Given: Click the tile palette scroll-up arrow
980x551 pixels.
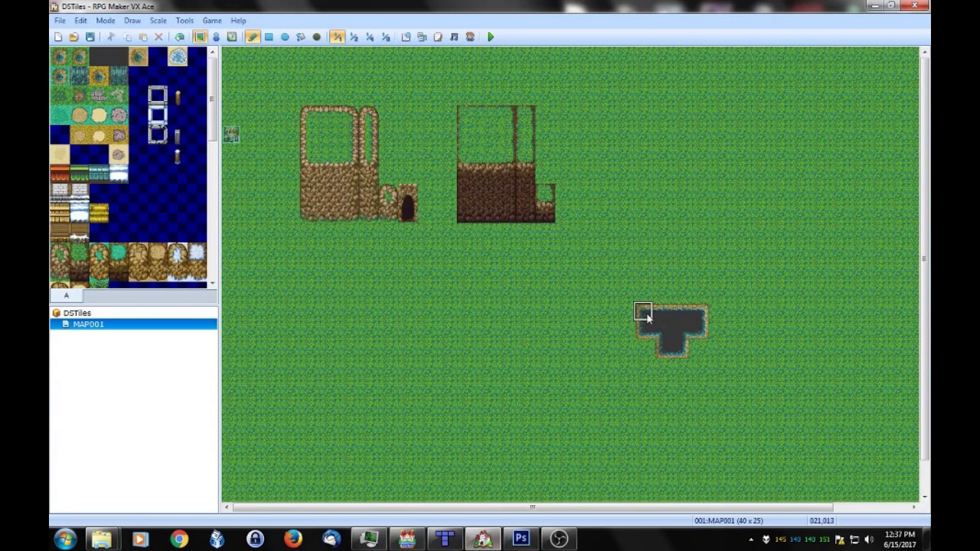Looking at the screenshot, I should pos(212,51).
